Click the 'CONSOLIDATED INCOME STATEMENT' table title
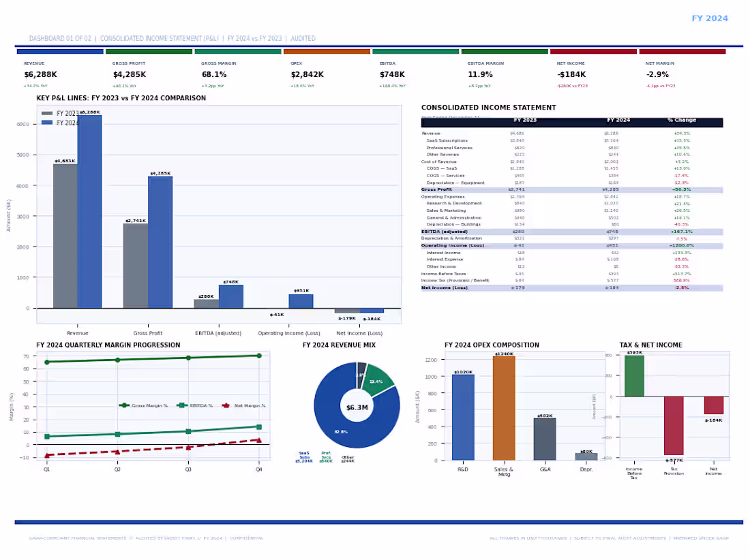Image resolution: width=750 pixels, height=560 pixels. pos(488,108)
